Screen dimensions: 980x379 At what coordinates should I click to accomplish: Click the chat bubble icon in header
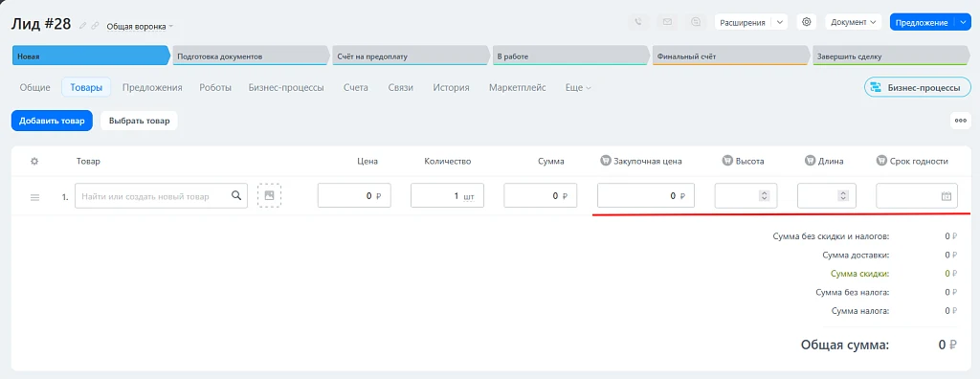click(697, 22)
